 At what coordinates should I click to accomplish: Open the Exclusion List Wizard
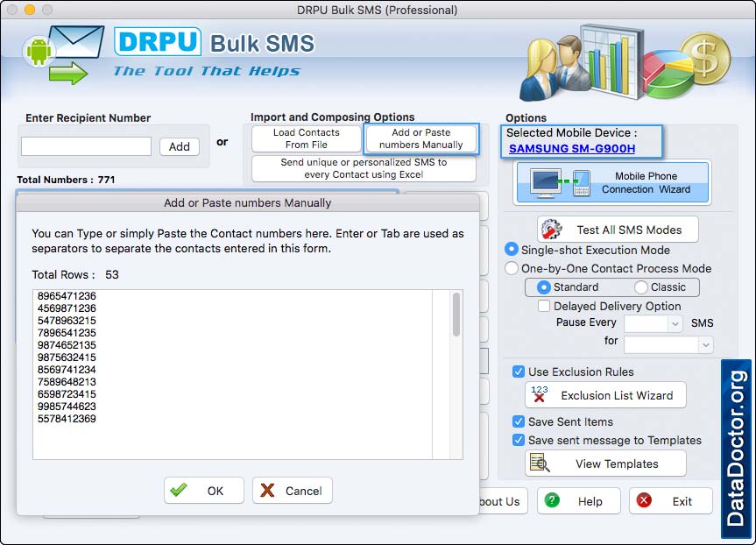point(605,395)
